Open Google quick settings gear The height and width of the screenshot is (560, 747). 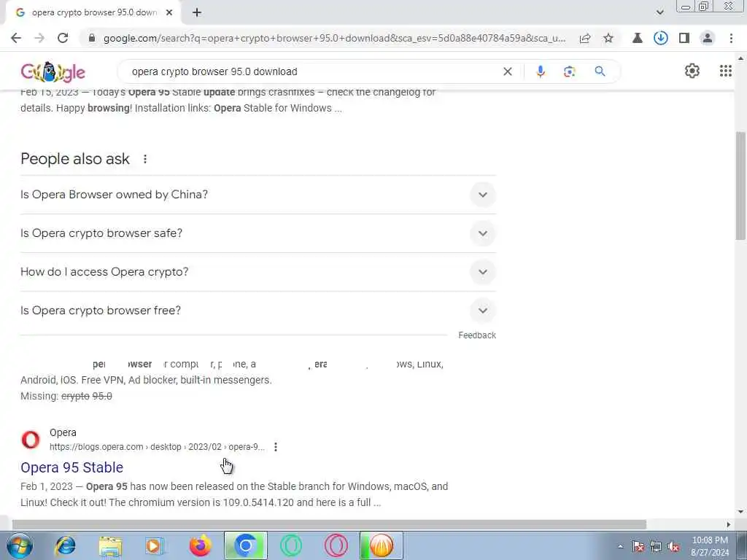[692, 71]
